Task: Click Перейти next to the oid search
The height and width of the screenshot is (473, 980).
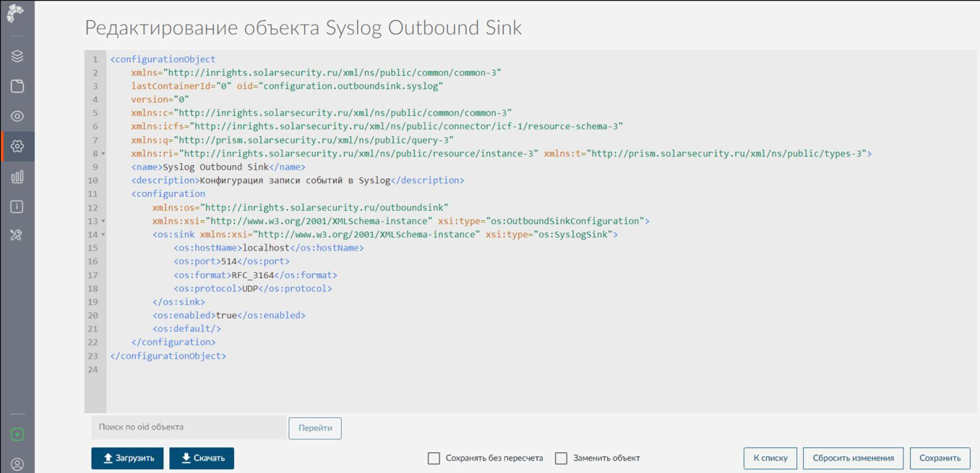Action: click(x=315, y=428)
